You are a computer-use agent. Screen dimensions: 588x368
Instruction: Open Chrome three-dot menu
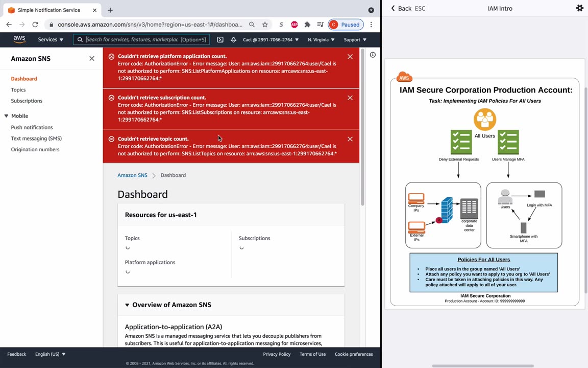(x=371, y=25)
